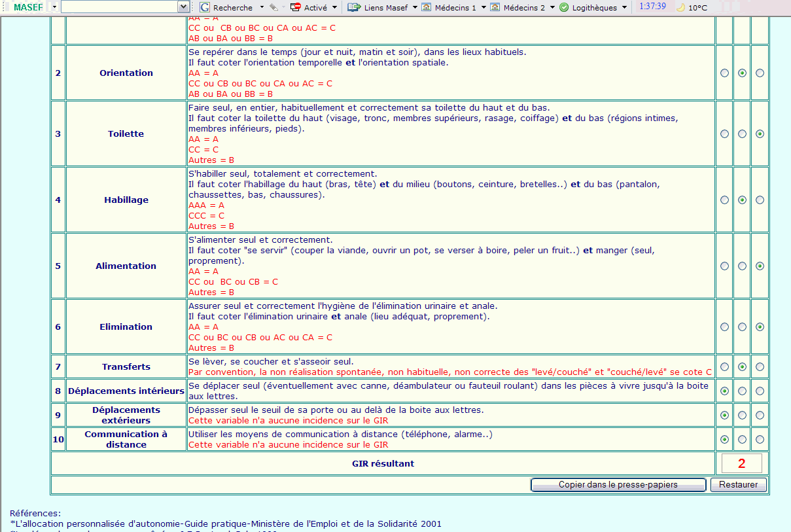Click Copier dans le presse-papiers button

pyautogui.click(x=618, y=485)
